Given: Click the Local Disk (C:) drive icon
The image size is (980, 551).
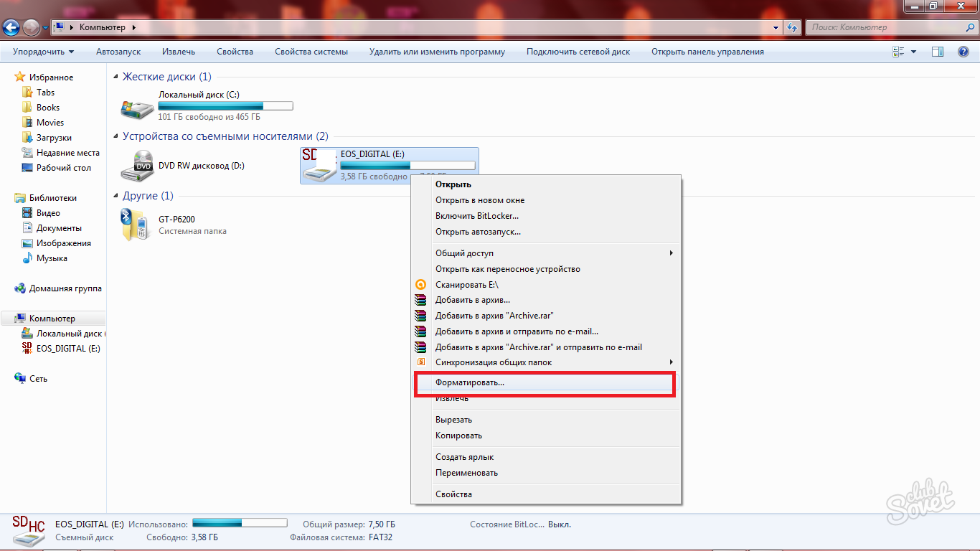Looking at the screenshot, I should click(136, 108).
